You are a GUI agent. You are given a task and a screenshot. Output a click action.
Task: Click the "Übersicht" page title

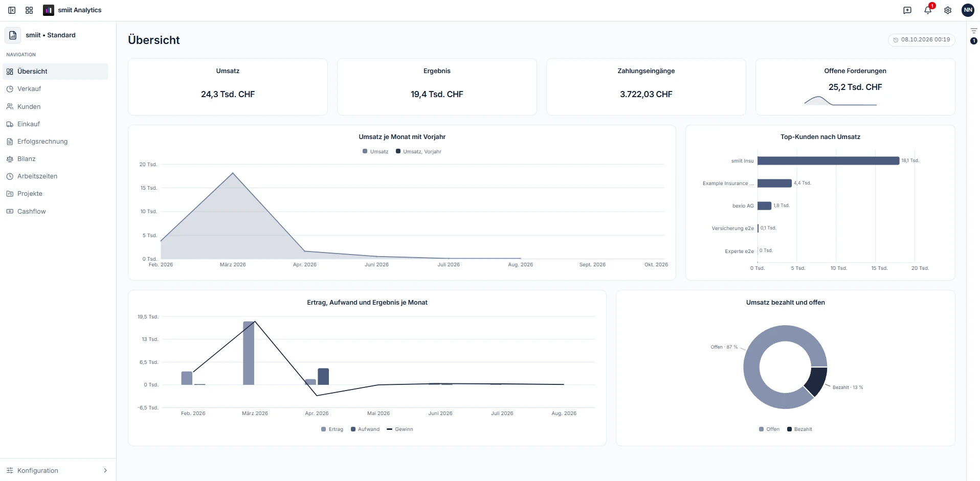click(154, 40)
